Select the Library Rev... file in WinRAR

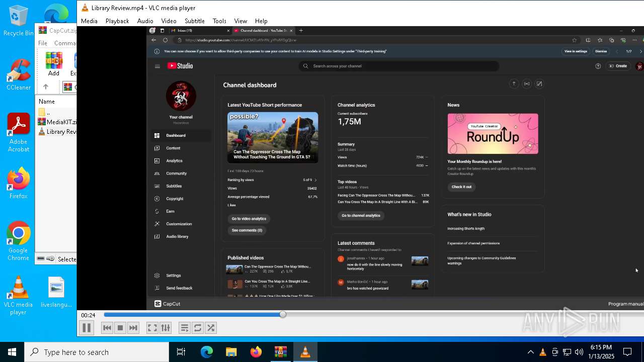pyautogui.click(x=57, y=132)
